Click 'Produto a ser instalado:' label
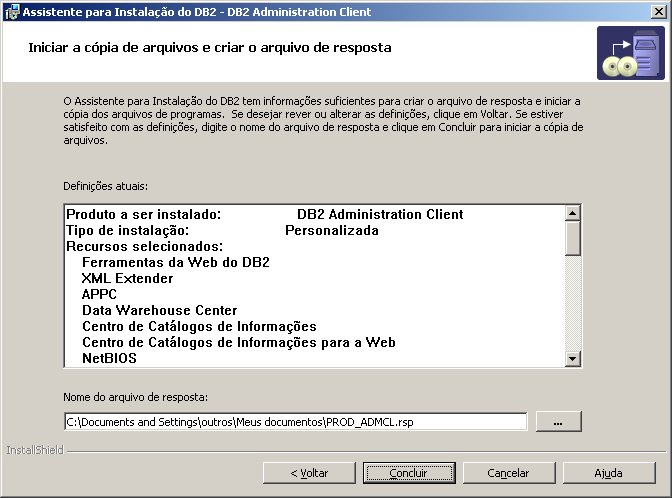 coord(144,214)
